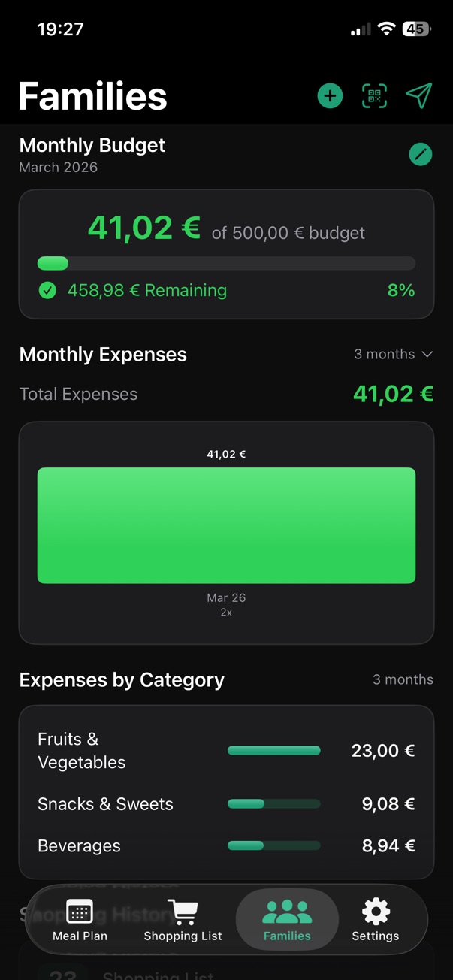Tap the green checkmark beside Remaining
Image resolution: width=453 pixels, height=980 pixels.
(x=47, y=290)
